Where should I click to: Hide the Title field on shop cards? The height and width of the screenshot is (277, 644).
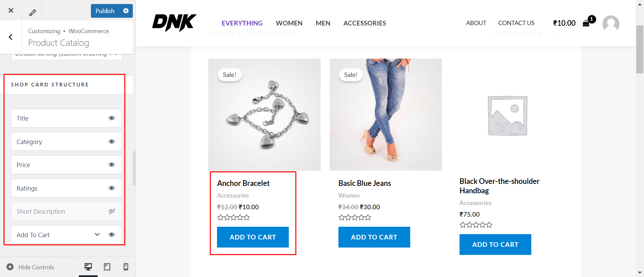click(x=112, y=118)
